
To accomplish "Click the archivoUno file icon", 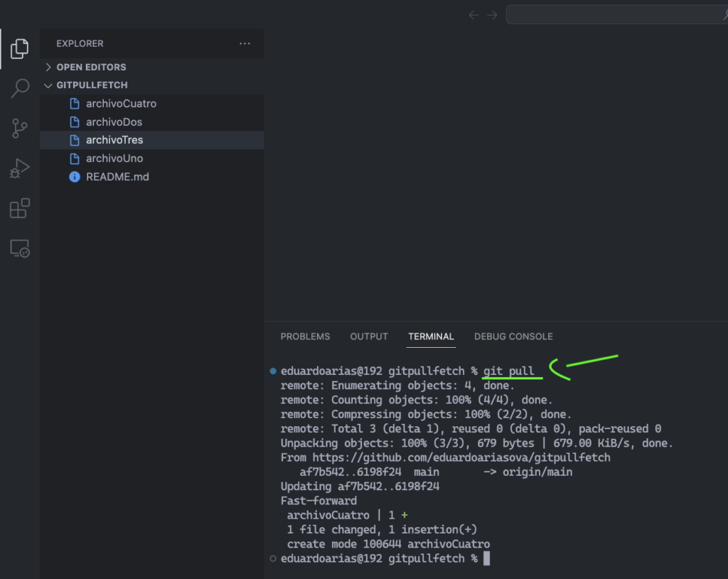I will pos(74,159).
